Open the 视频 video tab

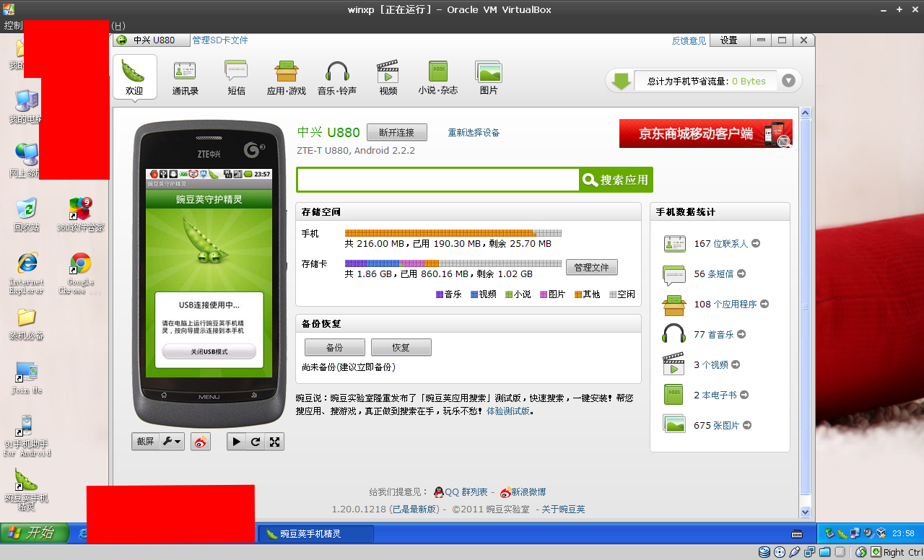pos(388,77)
